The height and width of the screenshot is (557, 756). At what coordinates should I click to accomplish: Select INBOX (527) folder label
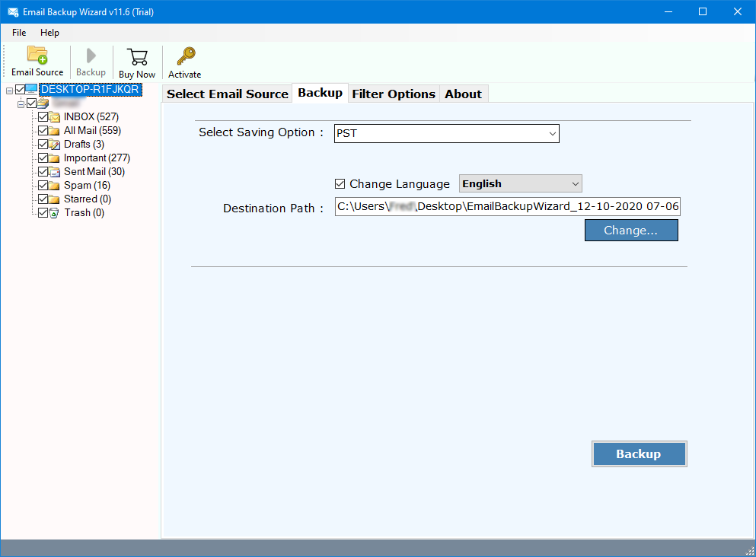click(x=91, y=116)
